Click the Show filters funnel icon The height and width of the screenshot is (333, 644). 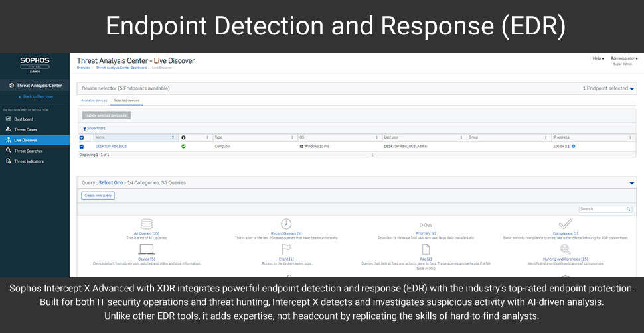(x=84, y=129)
